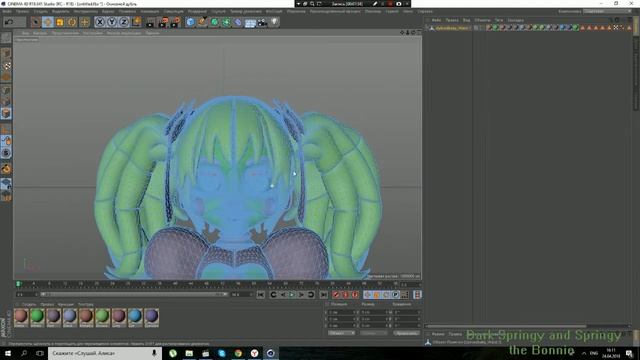Select the first pink material swatch

point(21,318)
